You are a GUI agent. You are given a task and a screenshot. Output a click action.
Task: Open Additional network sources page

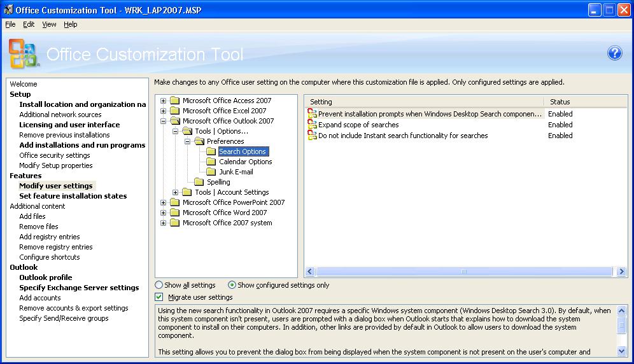coord(60,115)
